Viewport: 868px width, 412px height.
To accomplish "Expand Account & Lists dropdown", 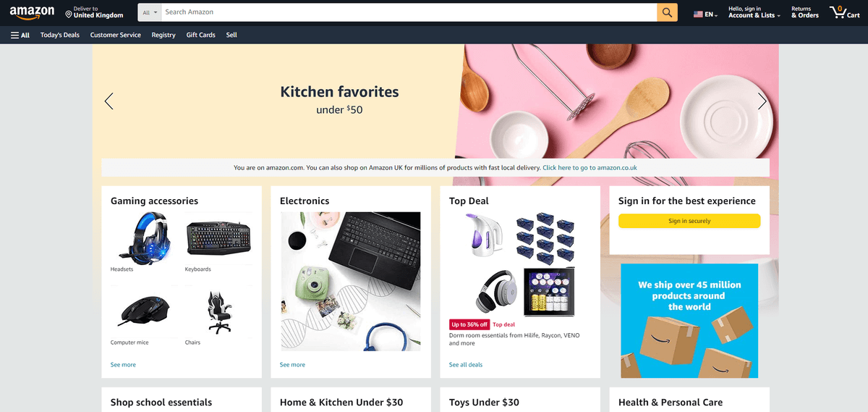I will pyautogui.click(x=754, y=12).
